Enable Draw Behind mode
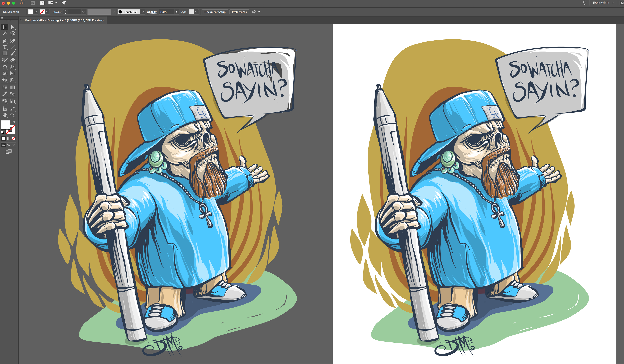This screenshot has height=364, width=624. tap(9, 145)
